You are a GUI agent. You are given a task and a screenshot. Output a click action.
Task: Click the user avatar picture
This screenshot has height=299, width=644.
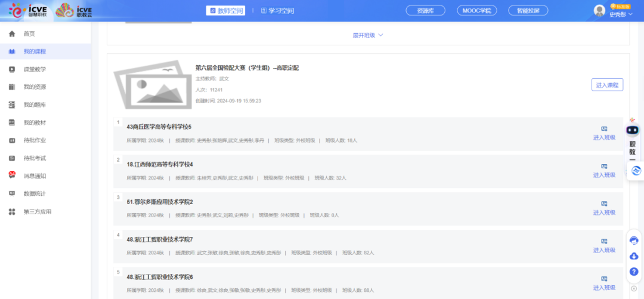coord(600,10)
